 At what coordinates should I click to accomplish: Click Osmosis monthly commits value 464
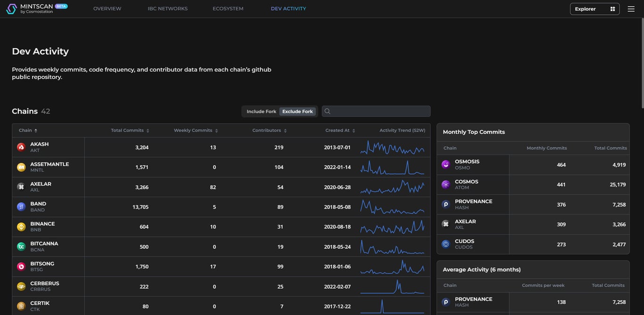pos(561,165)
